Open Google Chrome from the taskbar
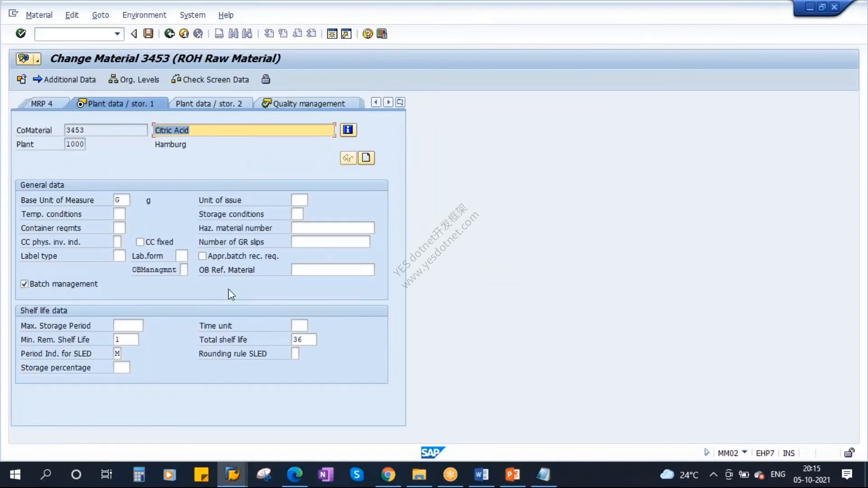Screen dimensions: 868x488 click(x=388, y=474)
